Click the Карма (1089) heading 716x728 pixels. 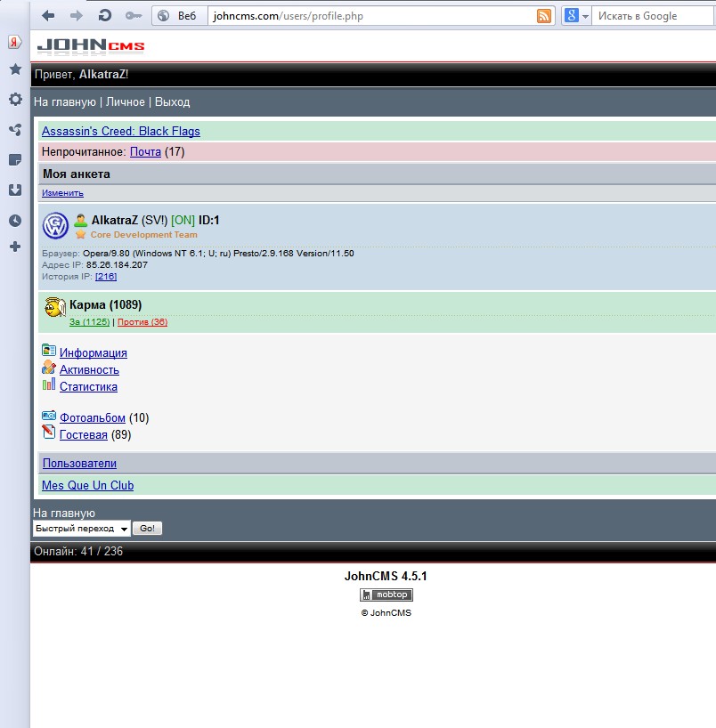(105, 305)
